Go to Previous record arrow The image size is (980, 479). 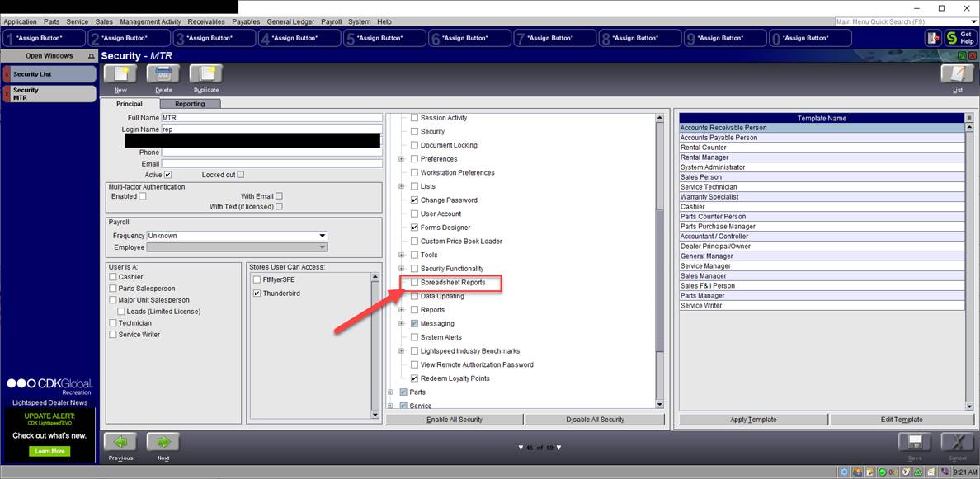[x=120, y=442]
